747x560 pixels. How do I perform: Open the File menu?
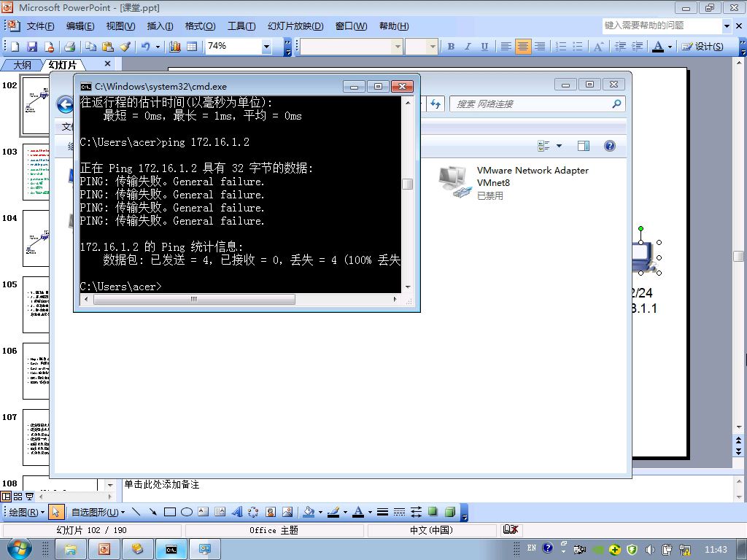tap(40, 26)
